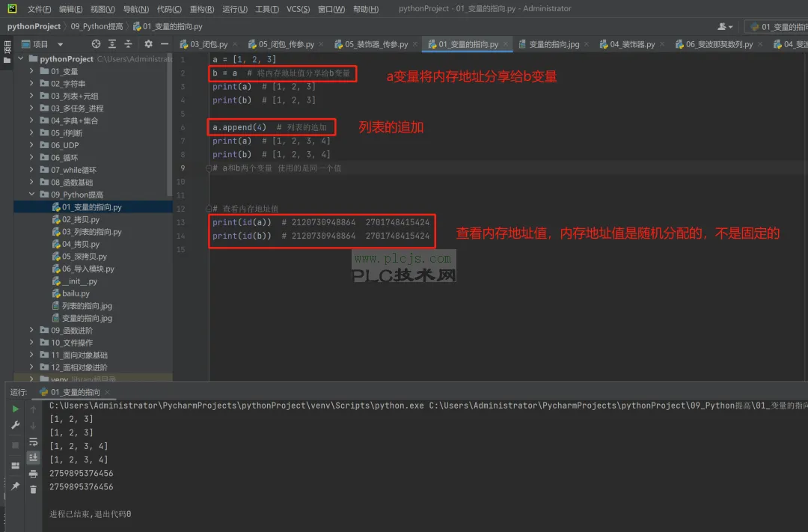Expand the 02_字符串 folder
The image size is (808, 532).
point(31,83)
